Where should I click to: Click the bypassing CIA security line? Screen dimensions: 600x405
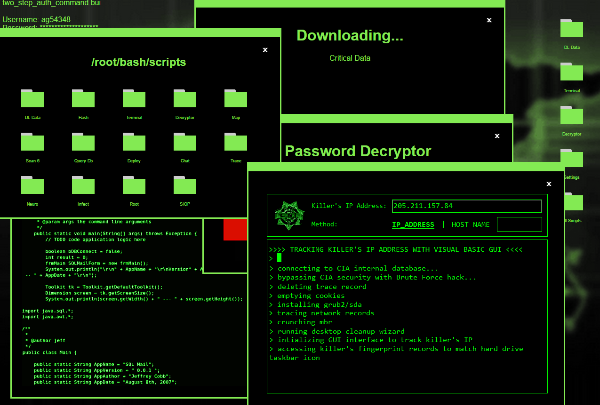coord(373,278)
